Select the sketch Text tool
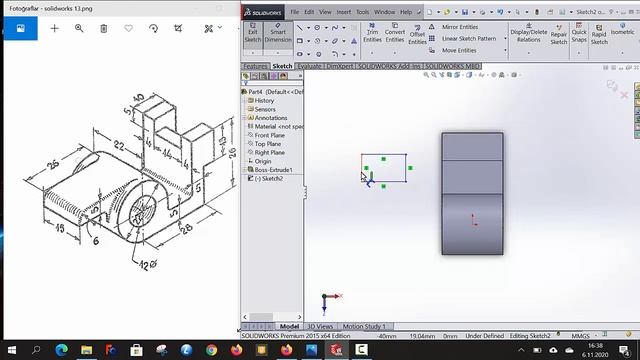This screenshot has height=360, width=640. click(354, 41)
